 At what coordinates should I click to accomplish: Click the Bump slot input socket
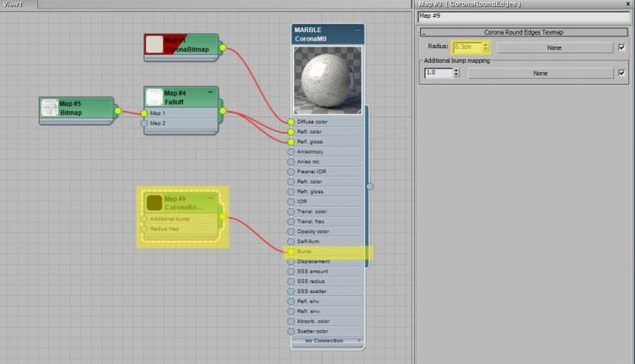pos(290,251)
